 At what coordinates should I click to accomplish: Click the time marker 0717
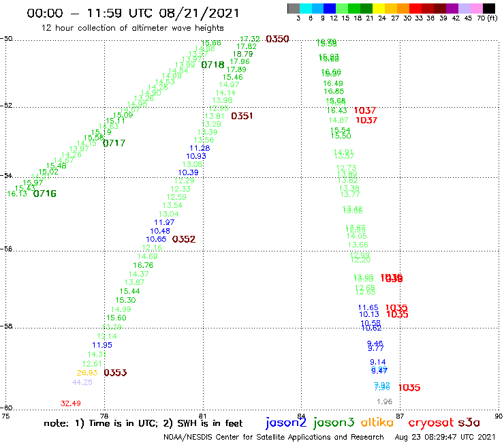(114, 143)
